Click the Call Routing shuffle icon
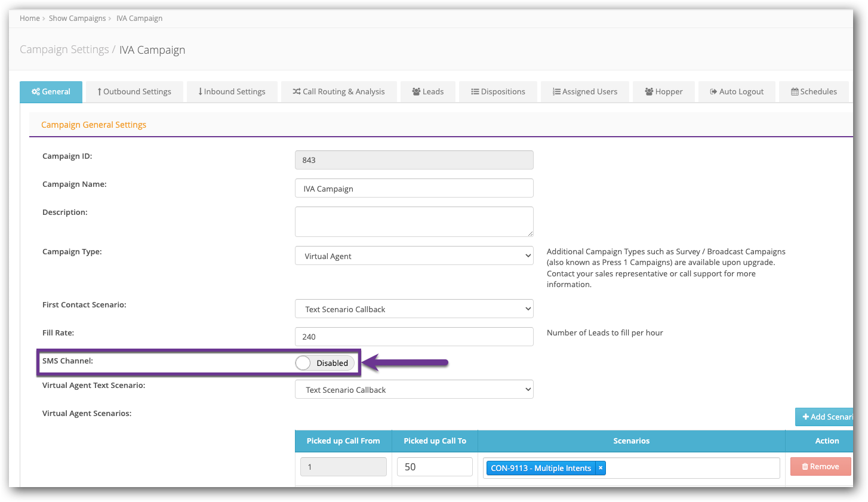Image resolution: width=868 pixels, height=502 pixels. [x=297, y=91]
